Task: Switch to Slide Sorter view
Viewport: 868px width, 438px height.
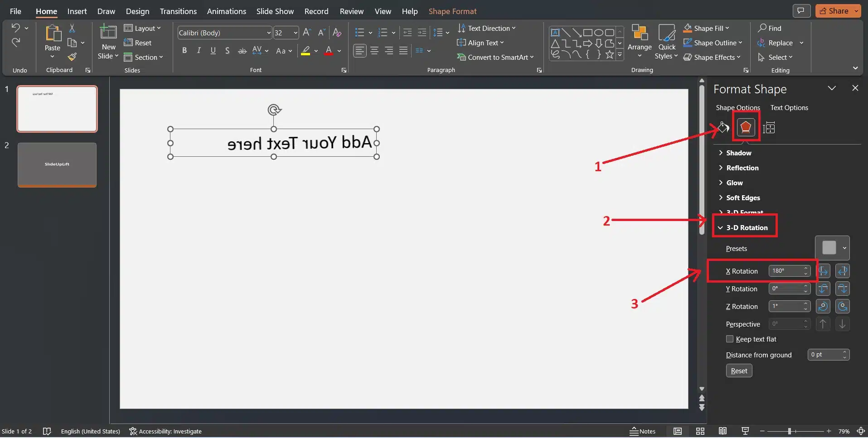Action: coord(700,431)
